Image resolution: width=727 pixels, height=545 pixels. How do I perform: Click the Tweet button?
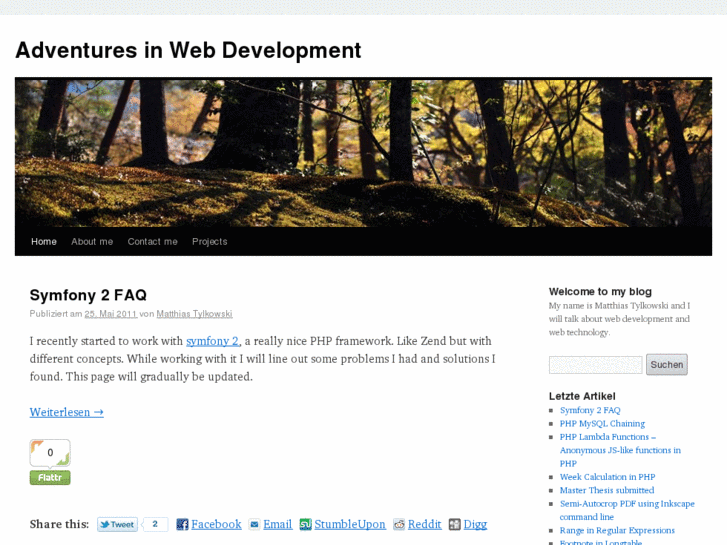point(117,524)
